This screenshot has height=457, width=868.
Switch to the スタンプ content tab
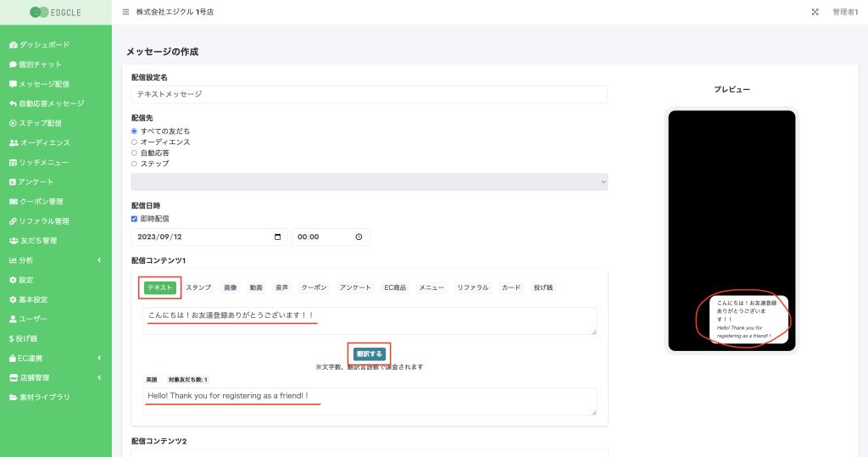(x=198, y=287)
